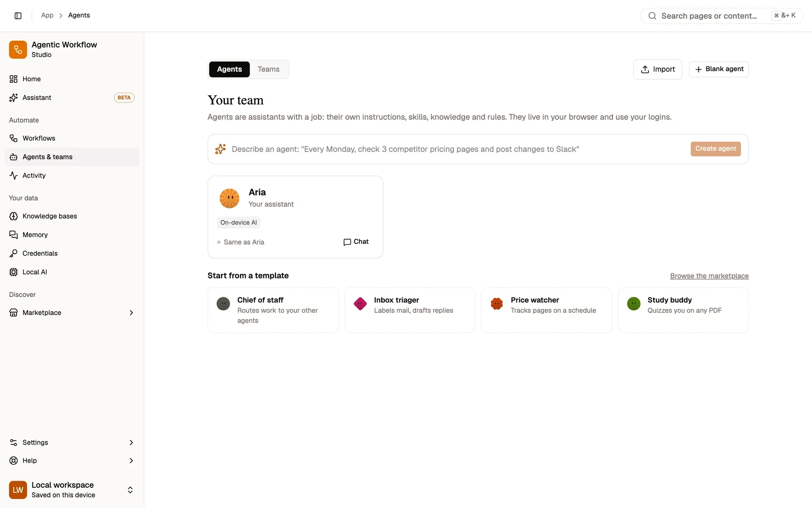Select the Agents tab
The width and height of the screenshot is (812, 508).
[229, 69]
